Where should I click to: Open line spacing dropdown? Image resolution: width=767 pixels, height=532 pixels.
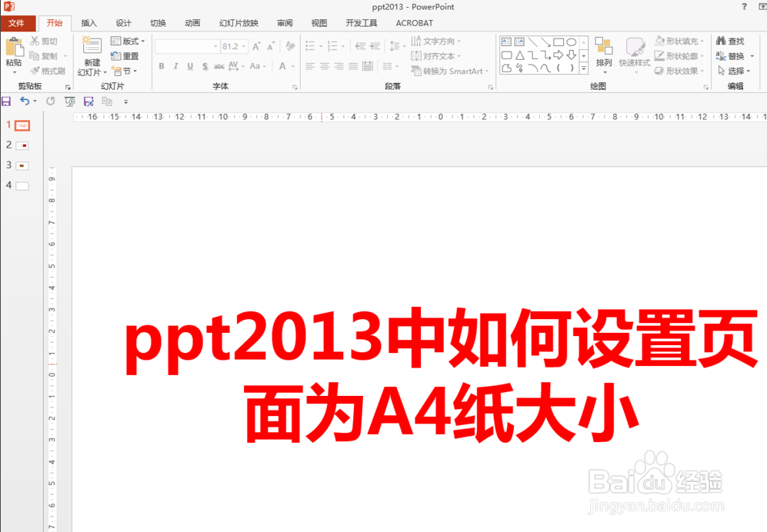pos(398,46)
